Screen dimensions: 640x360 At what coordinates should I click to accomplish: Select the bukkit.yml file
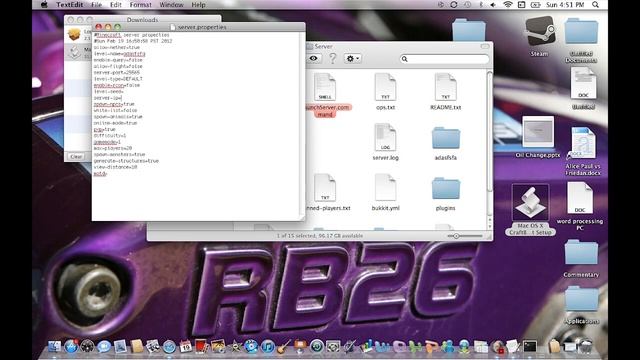[x=385, y=192]
